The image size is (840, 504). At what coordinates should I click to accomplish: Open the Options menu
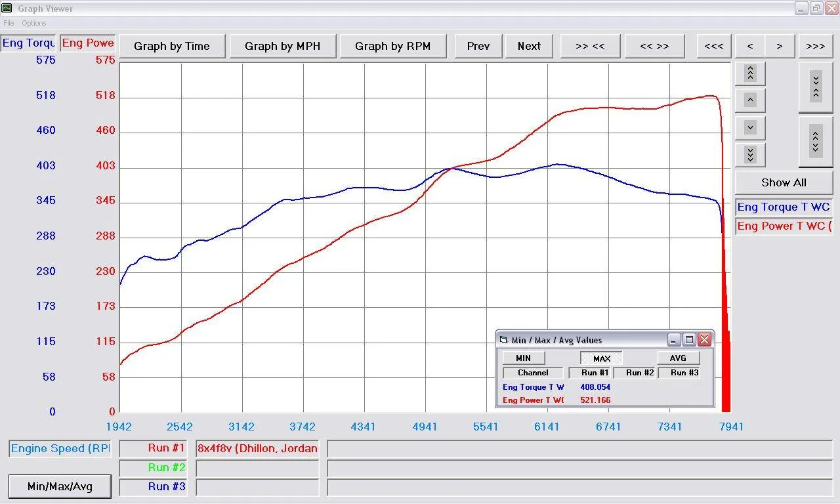pos(34,23)
